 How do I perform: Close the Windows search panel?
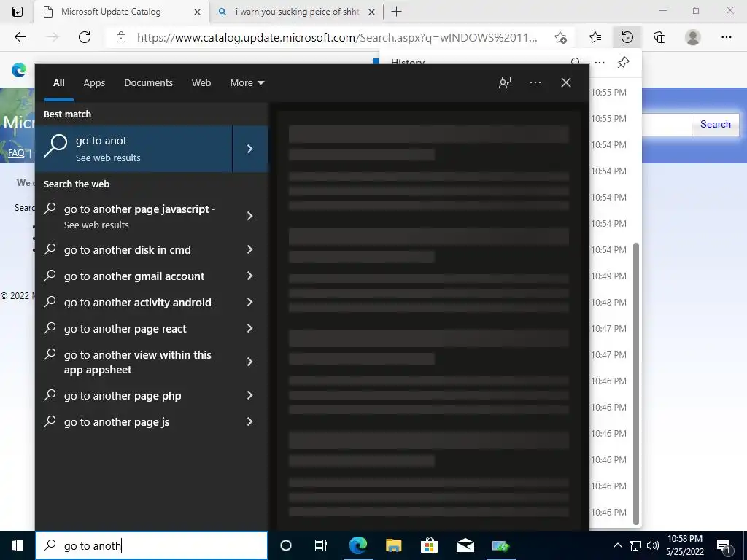point(566,82)
